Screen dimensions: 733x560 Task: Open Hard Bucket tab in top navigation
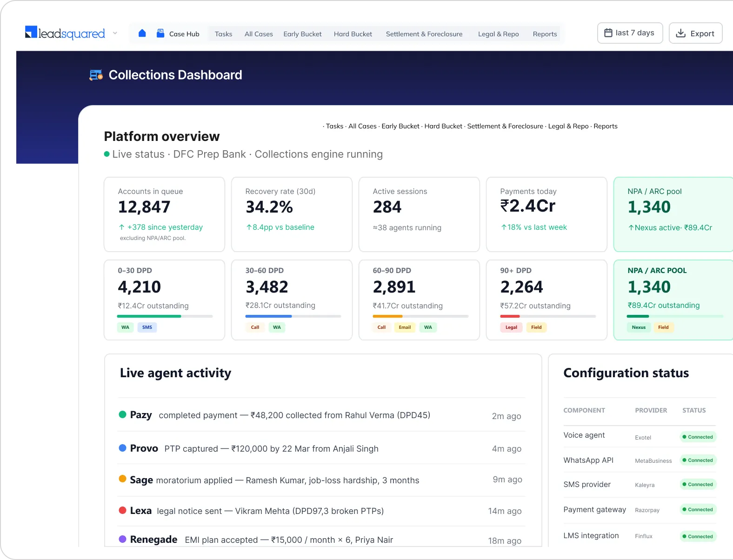point(353,34)
